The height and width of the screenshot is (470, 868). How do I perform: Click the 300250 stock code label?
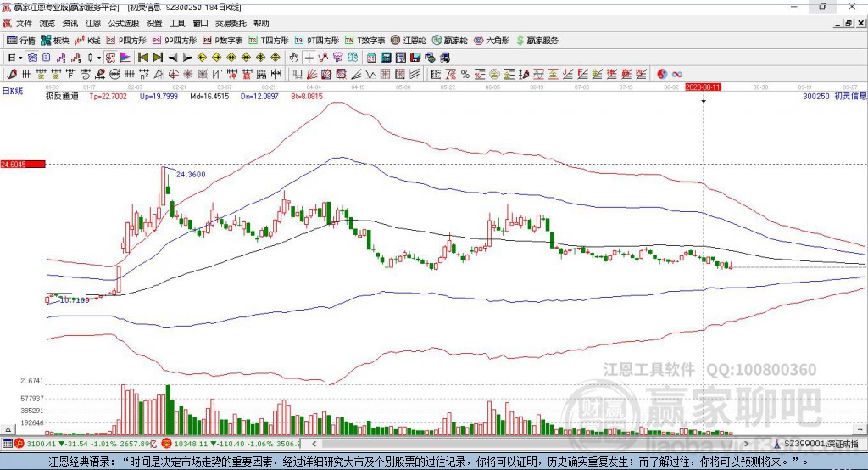tap(816, 96)
